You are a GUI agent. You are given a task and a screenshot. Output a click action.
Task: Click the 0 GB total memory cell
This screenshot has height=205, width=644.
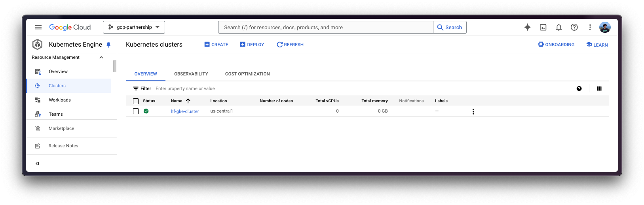pos(383,111)
